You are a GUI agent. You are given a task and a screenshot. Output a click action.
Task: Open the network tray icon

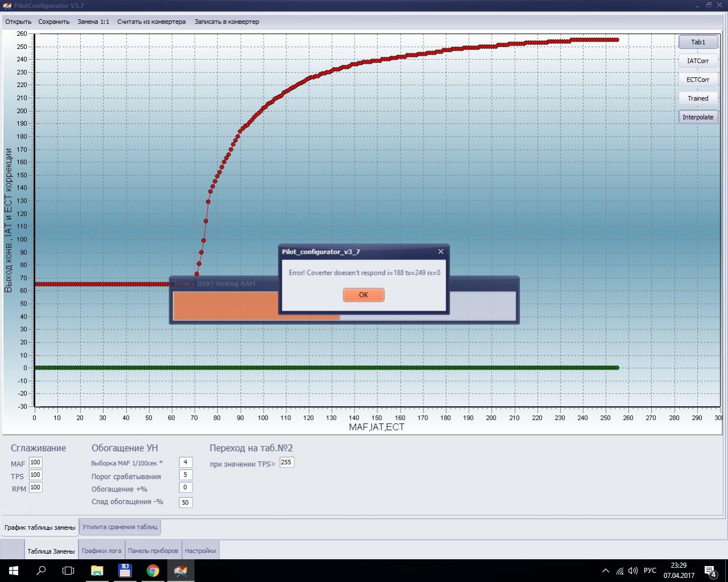(x=619, y=571)
